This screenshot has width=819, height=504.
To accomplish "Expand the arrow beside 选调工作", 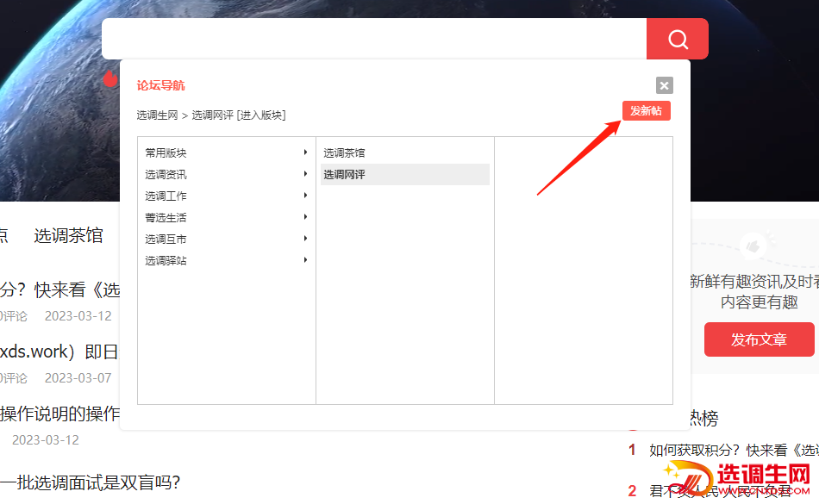I will click(x=305, y=195).
